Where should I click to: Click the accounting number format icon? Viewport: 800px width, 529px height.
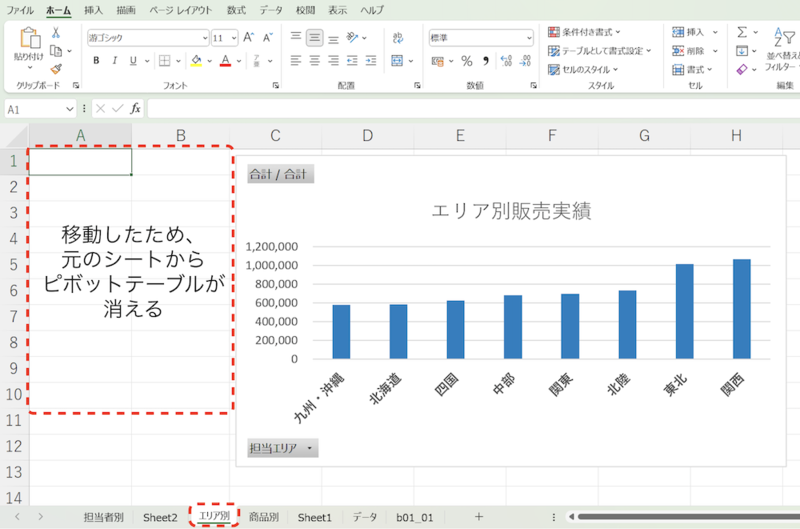click(x=437, y=61)
